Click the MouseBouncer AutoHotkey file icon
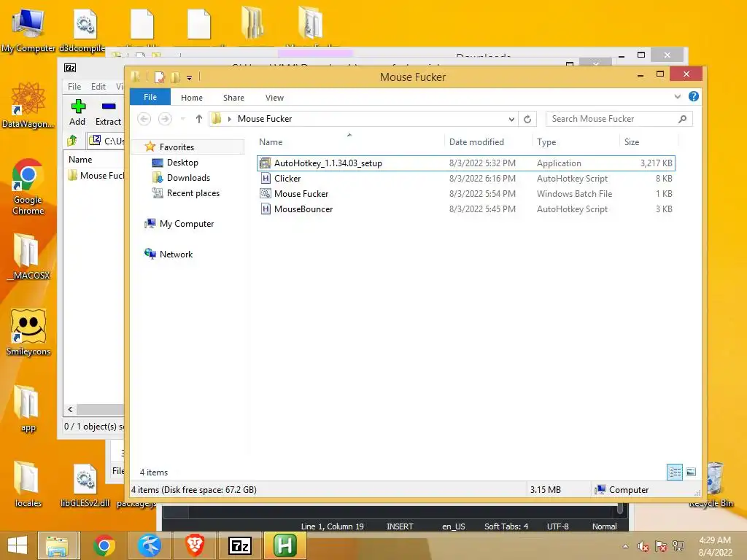Screen dimensions: 747x560 pyautogui.click(x=266, y=209)
